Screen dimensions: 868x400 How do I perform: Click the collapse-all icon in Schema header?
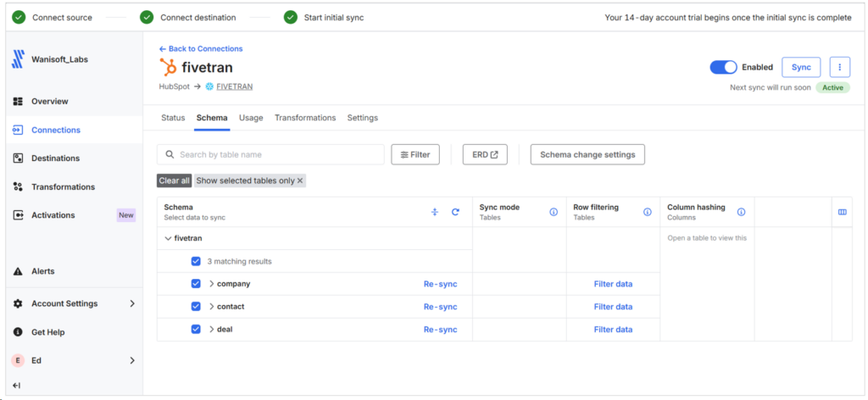pyautogui.click(x=435, y=212)
